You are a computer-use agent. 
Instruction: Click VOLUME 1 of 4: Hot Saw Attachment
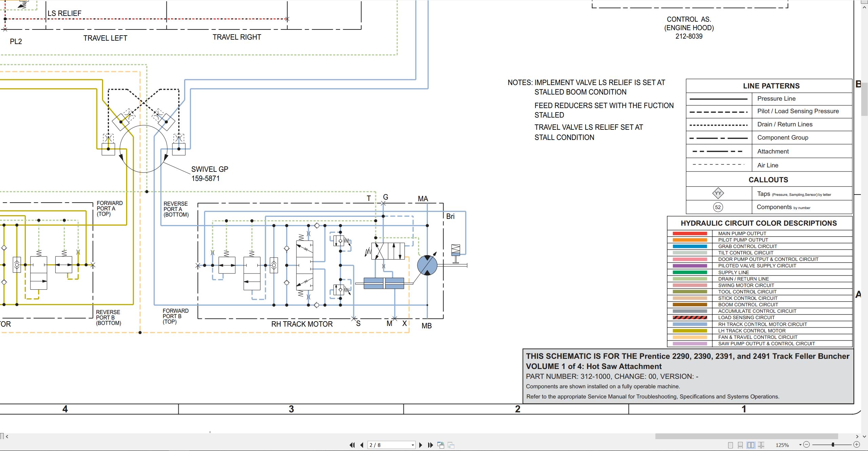point(594,366)
